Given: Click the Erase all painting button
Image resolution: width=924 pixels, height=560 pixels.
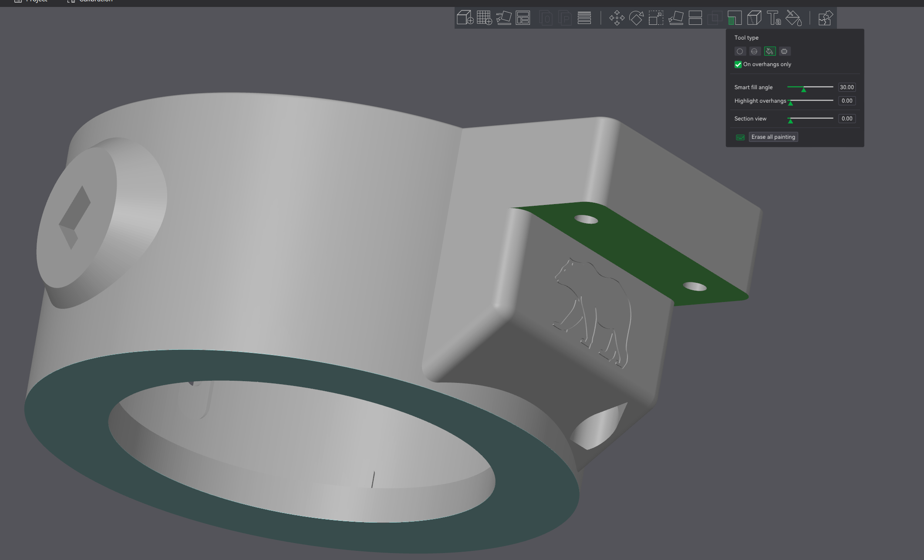Looking at the screenshot, I should click(773, 137).
